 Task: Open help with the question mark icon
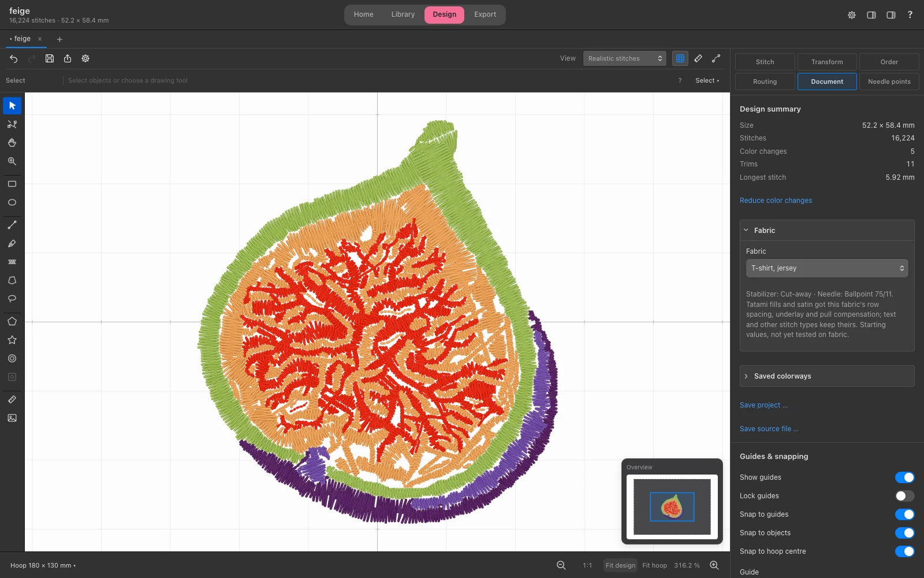pos(910,15)
